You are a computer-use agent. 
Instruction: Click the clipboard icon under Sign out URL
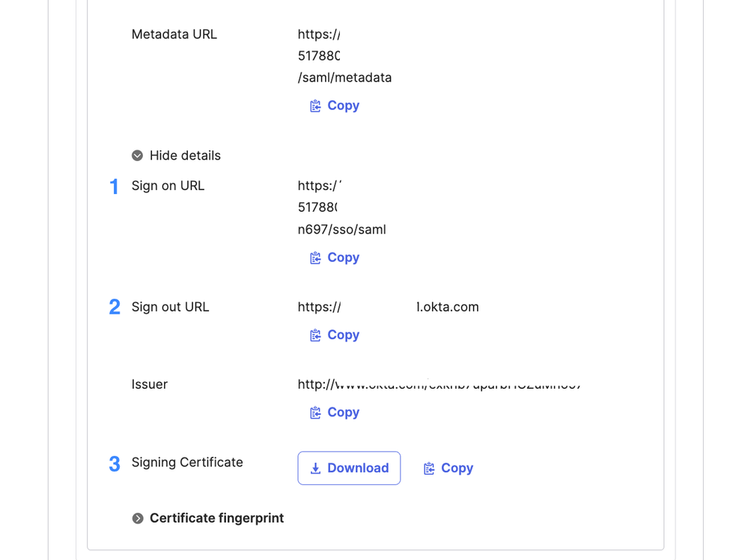tap(315, 335)
